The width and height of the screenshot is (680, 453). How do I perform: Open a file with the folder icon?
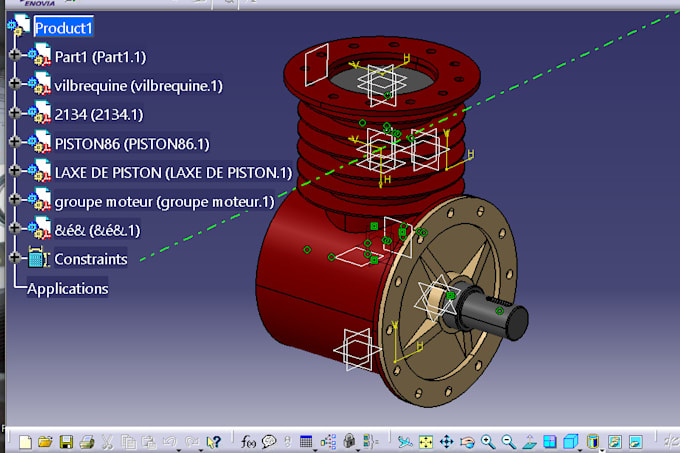click(45, 442)
